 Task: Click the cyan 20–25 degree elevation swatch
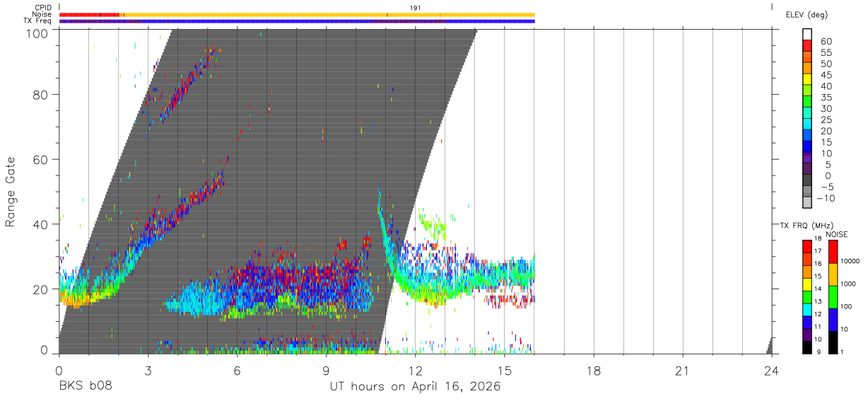click(x=808, y=124)
